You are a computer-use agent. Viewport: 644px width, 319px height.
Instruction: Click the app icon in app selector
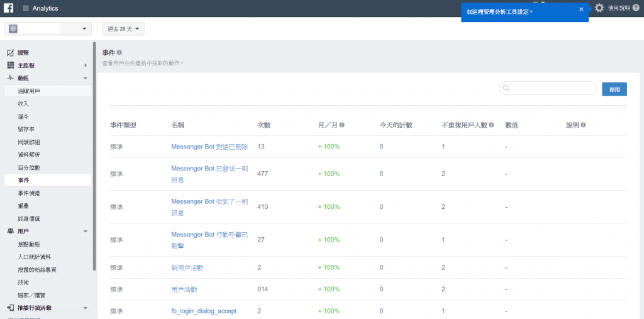click(13, 28)
